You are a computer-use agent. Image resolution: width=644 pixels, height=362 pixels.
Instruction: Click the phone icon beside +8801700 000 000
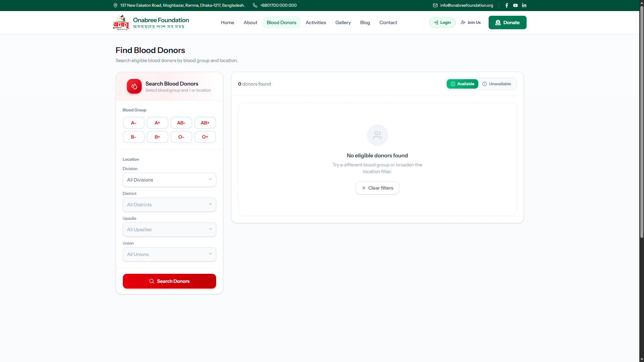pyautogui.click(x=255, y=5)
